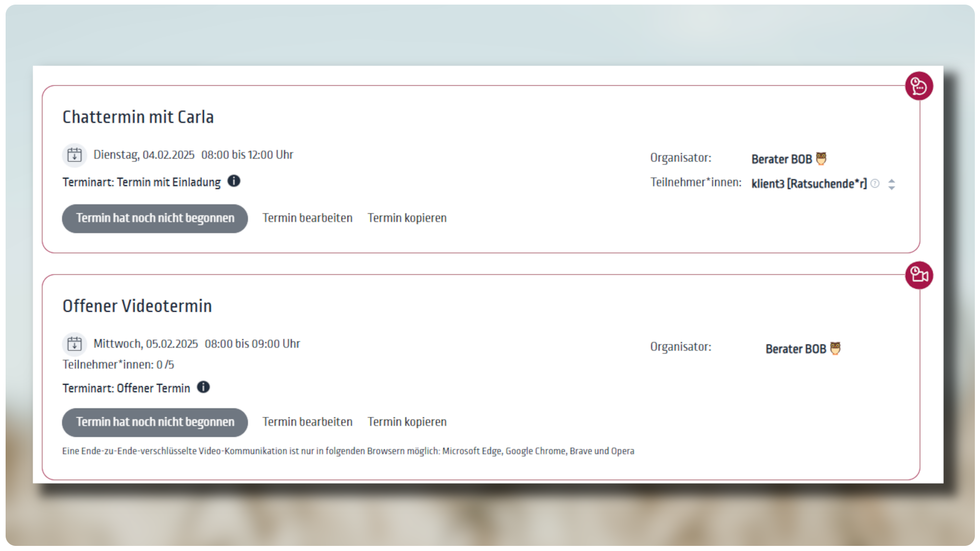Viewport: 980px width, 551px height.
Task: Click calendar icon beside Dienstag, 04.02.2025
Action: coord(75,155)
